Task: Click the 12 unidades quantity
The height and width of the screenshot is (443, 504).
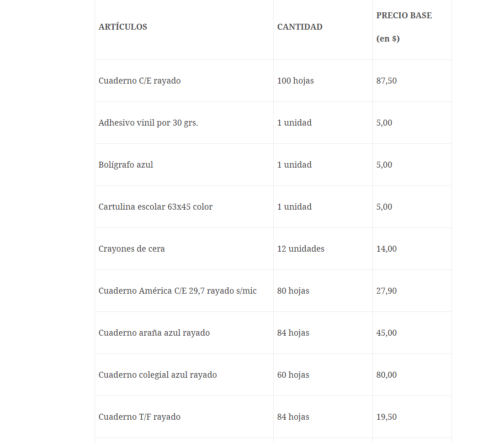Action: coord(301,249)
